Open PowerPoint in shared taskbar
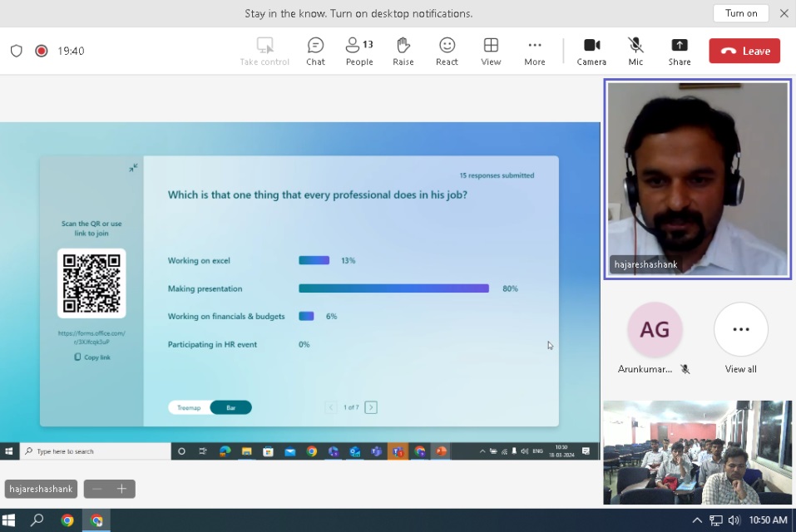Screen dimensions: 796x532 (x=441, y=451)
